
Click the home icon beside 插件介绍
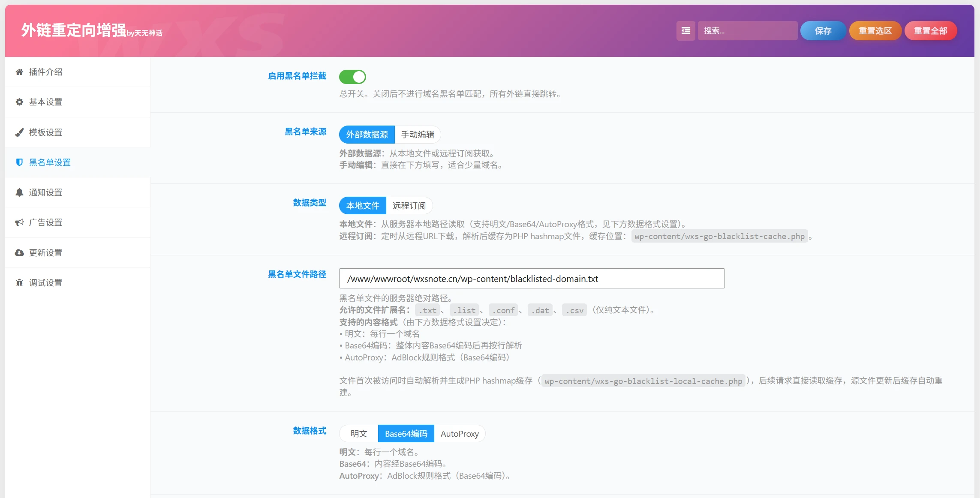(19, 72)
